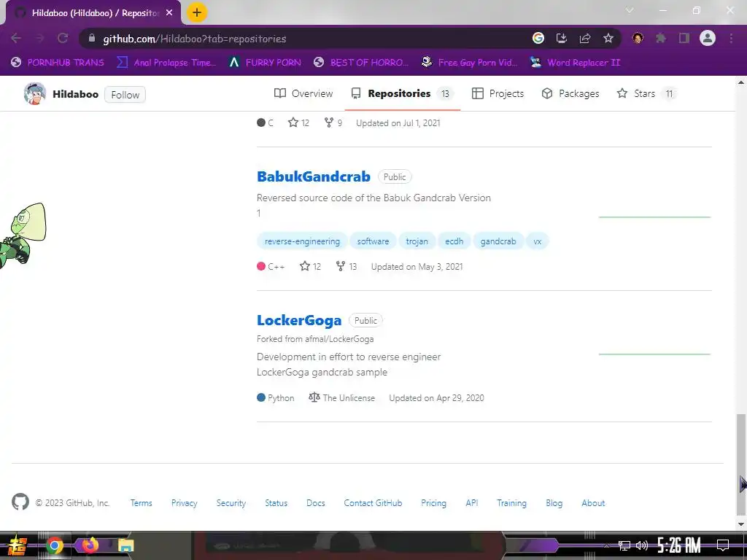747x560 pixels.
Task: Filter by reverse-engineering topic tag
Action: click(302, 241)
